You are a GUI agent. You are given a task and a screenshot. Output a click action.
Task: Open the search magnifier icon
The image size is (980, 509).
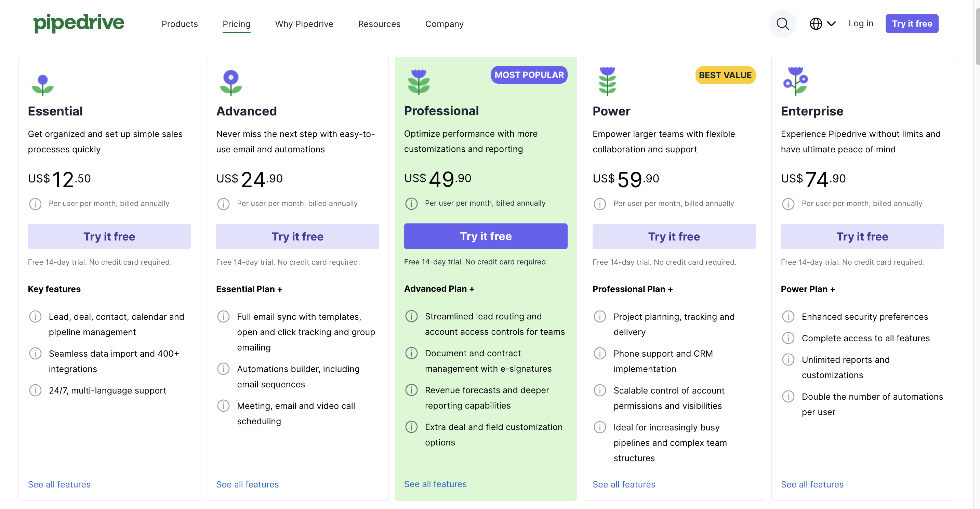tap(782, 24)
